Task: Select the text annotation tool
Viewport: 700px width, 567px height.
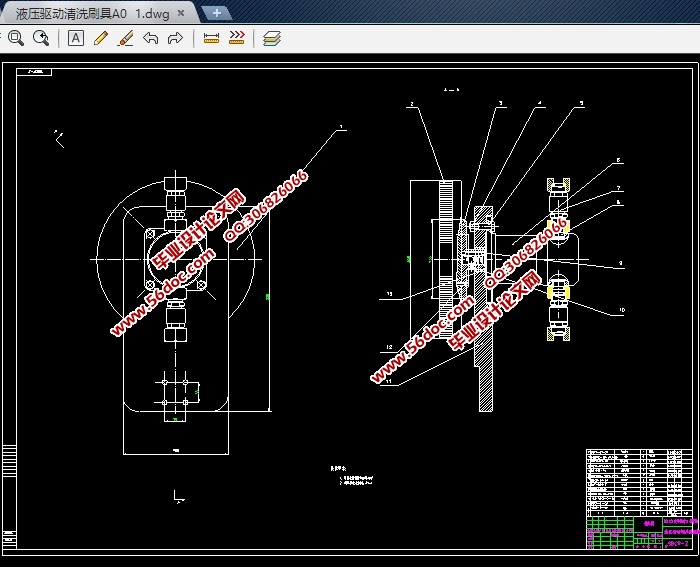Action: (x=76, y=38)
